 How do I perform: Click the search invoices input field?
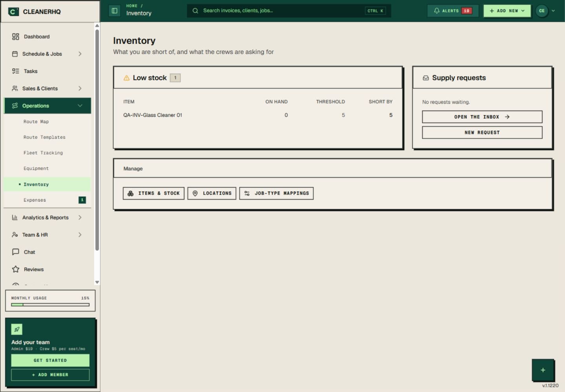289,11
